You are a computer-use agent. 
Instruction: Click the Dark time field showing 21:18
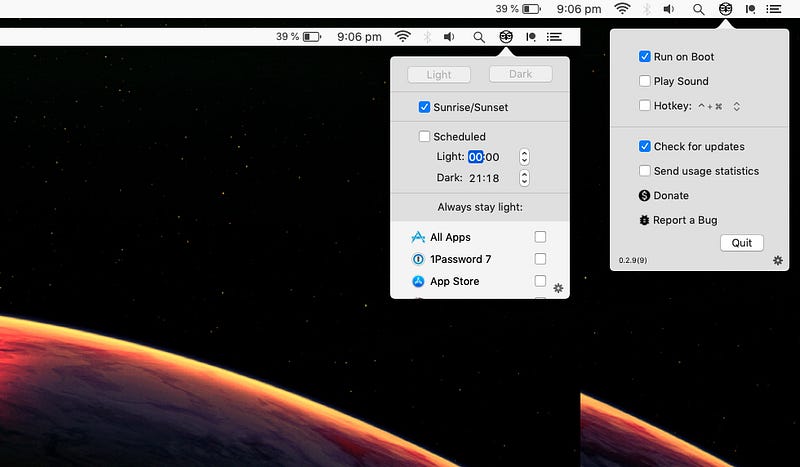[484, 178]
